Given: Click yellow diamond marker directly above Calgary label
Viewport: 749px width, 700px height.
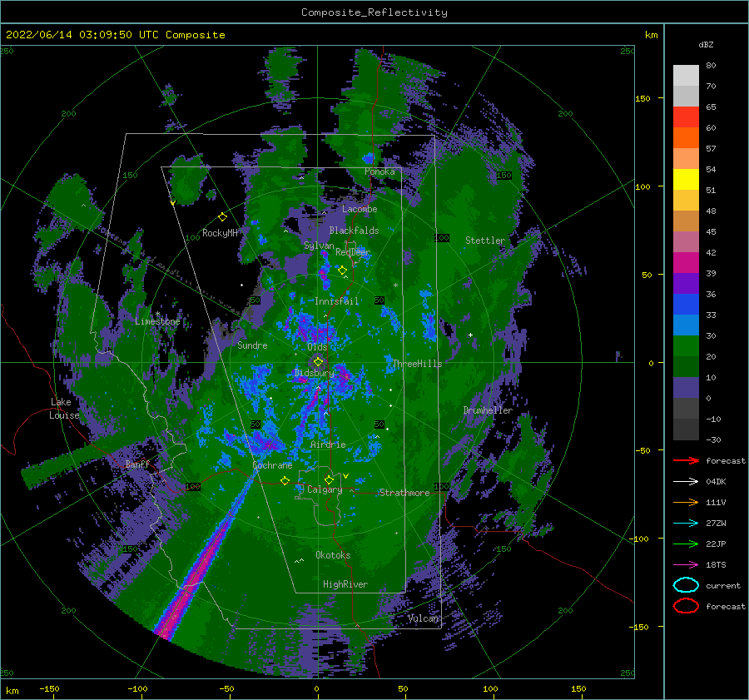Looking at the screenshot, I should point(329,479).
